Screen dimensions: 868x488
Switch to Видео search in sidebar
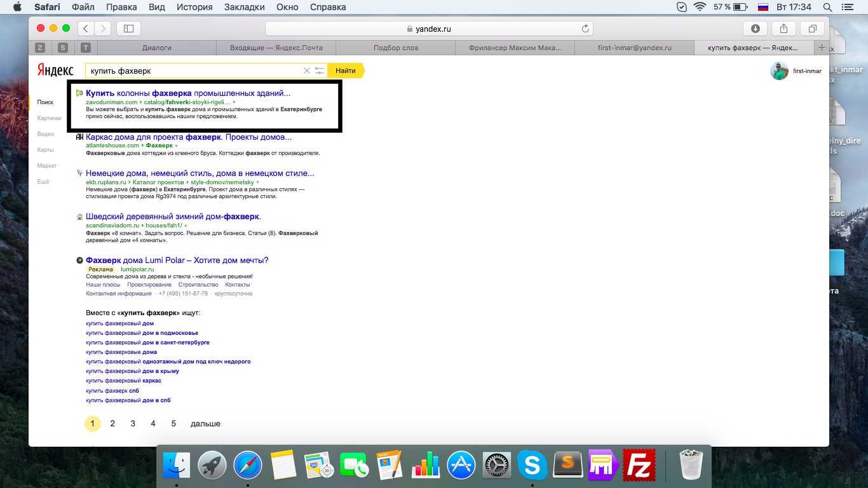point(46,134)
